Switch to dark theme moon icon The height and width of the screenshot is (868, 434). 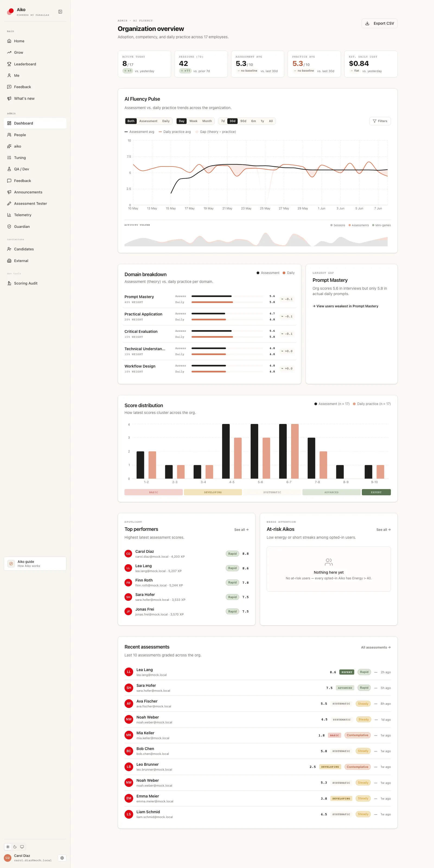(15, 847)
